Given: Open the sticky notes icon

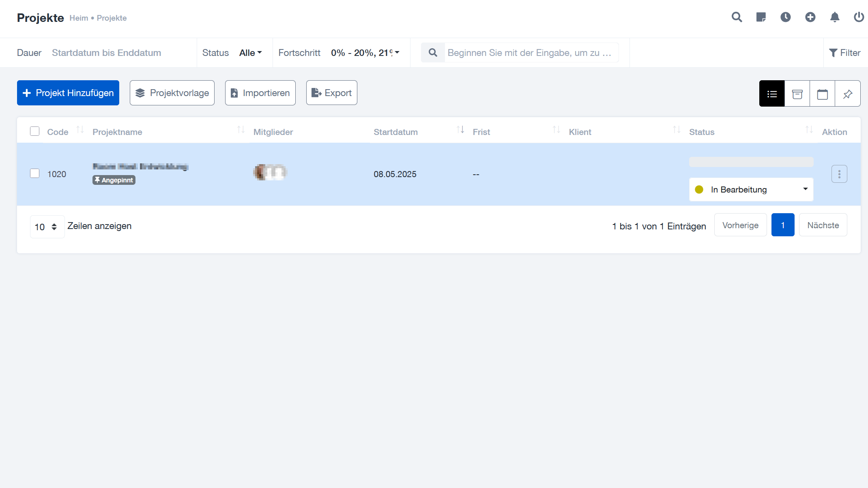Looking at the screenshot, I should 761,17.
